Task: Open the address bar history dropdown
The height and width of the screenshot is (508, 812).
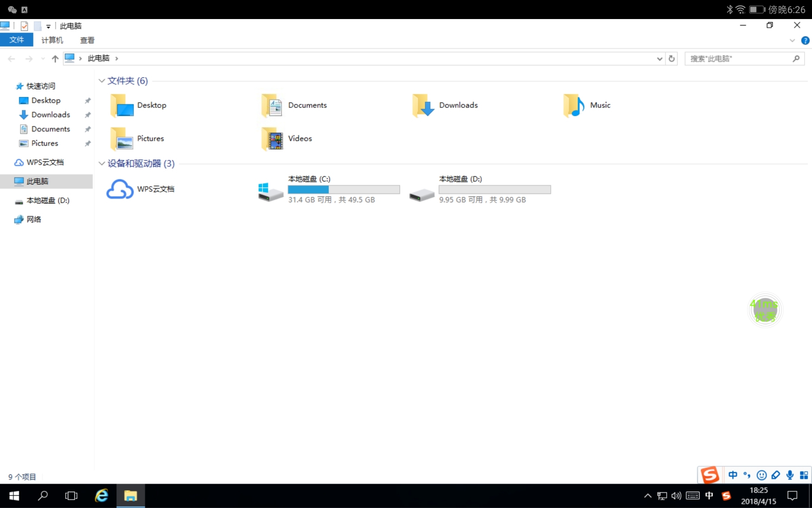Action: click(x=659, y=59)
